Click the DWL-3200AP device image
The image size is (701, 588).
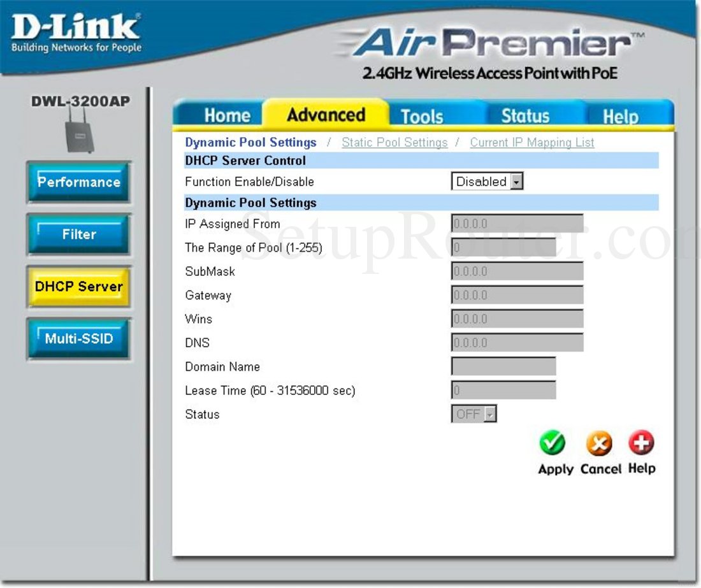(80, 131)
